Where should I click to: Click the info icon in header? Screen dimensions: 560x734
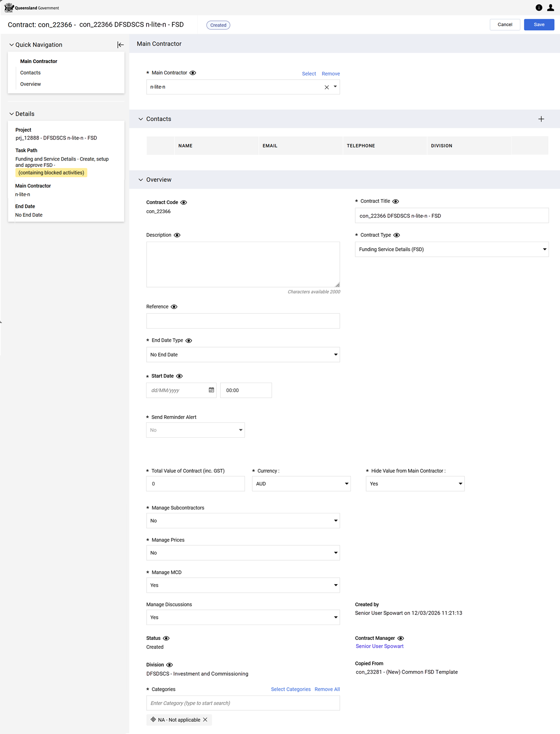(539, 7)
